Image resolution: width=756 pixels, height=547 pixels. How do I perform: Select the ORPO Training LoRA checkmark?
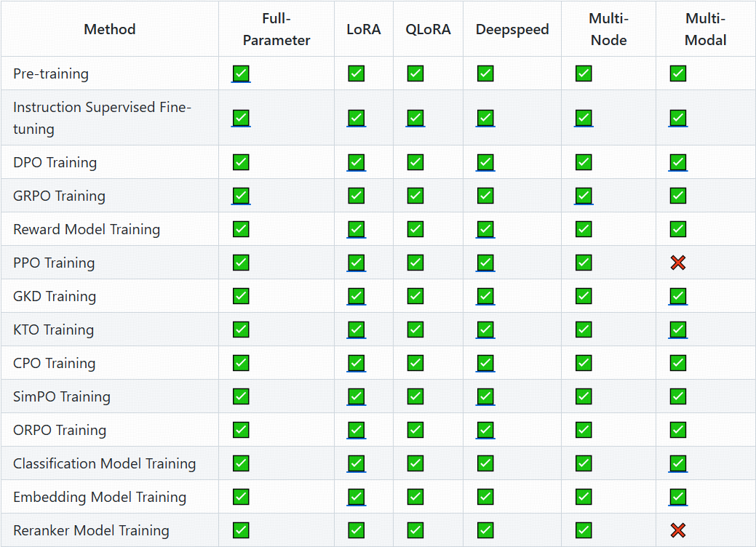click(x=357, y=430)
